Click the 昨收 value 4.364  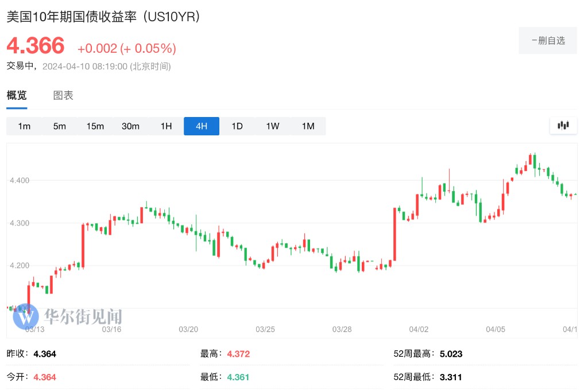point(45,354)
